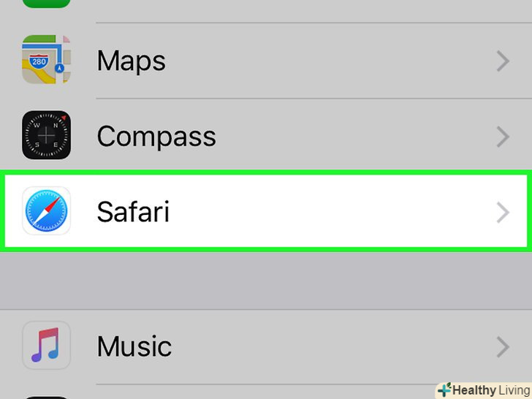Tap the Music note icon
Viewport: 532px width, 399px height.
coord(46,346)
